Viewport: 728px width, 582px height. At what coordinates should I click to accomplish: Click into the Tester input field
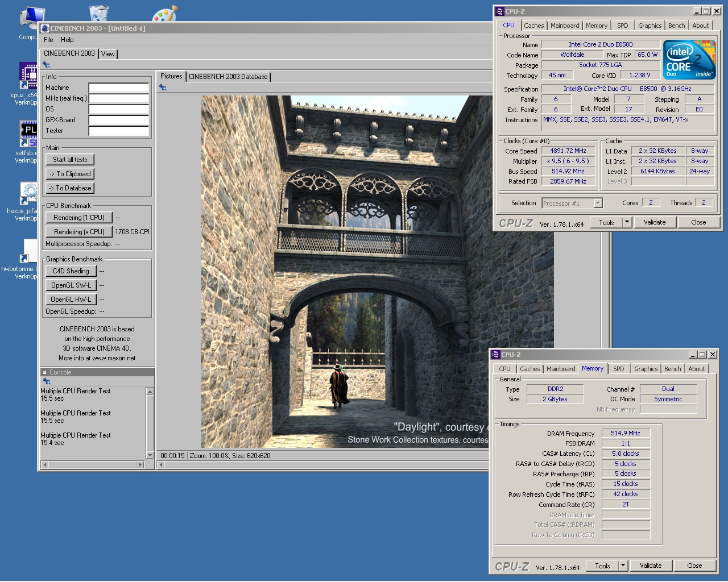(119, 131)
